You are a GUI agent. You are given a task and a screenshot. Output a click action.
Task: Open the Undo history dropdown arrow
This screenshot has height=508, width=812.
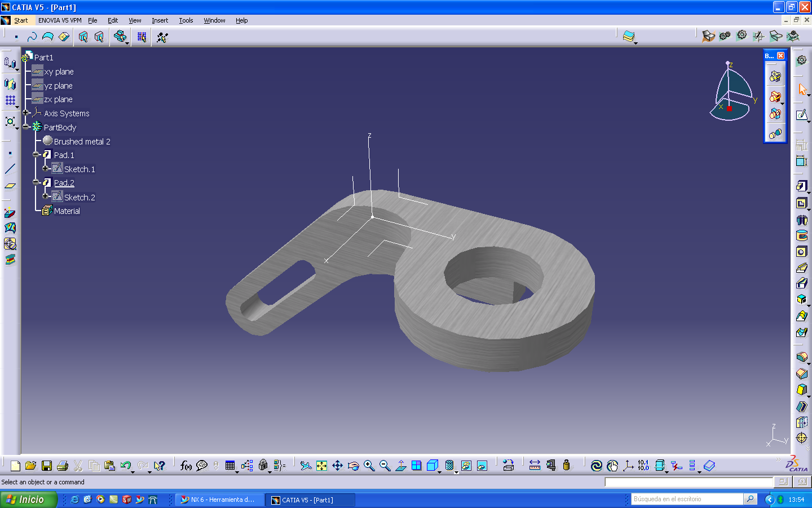[x=133, y=472]
